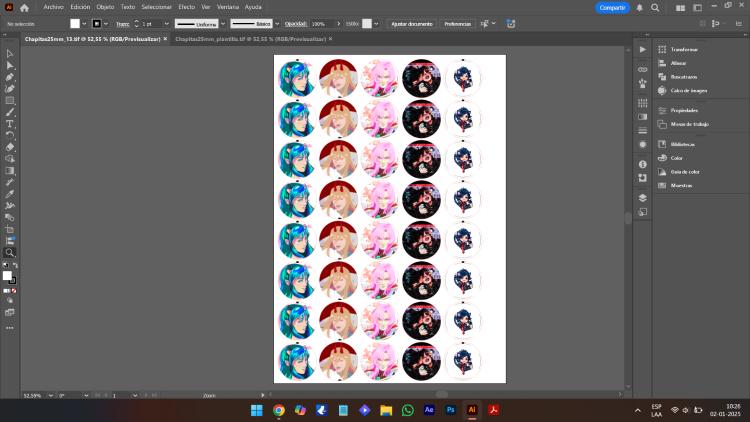The height and width of the screenshot is (422, 750).
Task: Click the stroke swatch in control bar
Action: tap(97, 24)
